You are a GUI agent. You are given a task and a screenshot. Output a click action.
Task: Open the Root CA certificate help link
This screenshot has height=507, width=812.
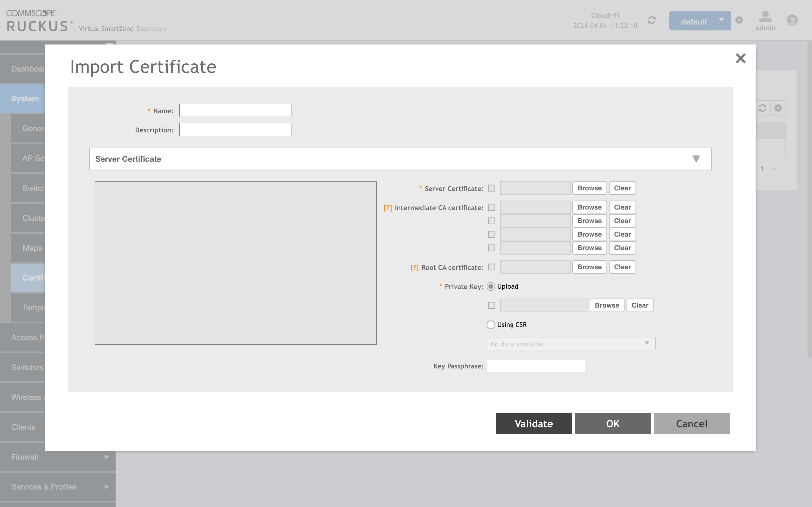pos(415,267)
